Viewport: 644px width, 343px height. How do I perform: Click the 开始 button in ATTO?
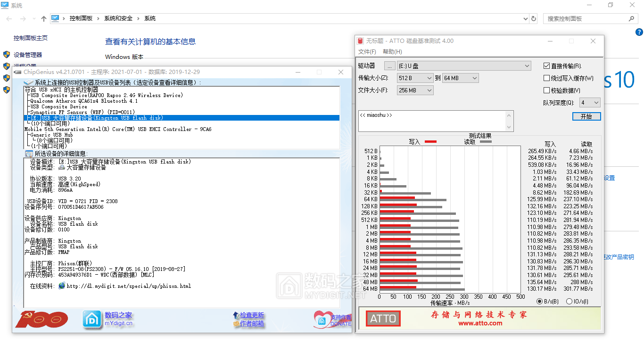click(586, 116)
